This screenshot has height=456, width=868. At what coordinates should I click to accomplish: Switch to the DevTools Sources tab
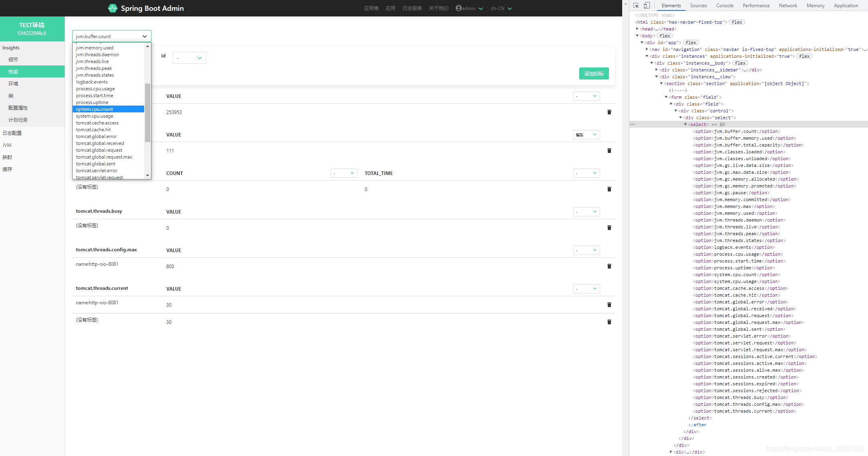[x=698, y=6]
